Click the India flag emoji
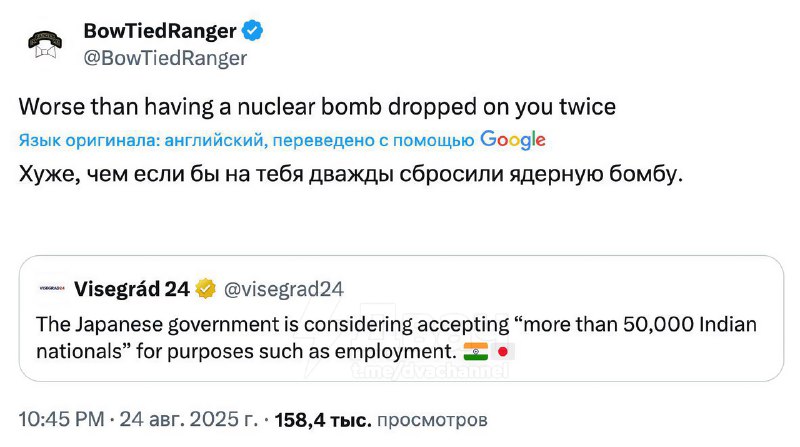The image size is (800, 447). [x=476, y=352]
